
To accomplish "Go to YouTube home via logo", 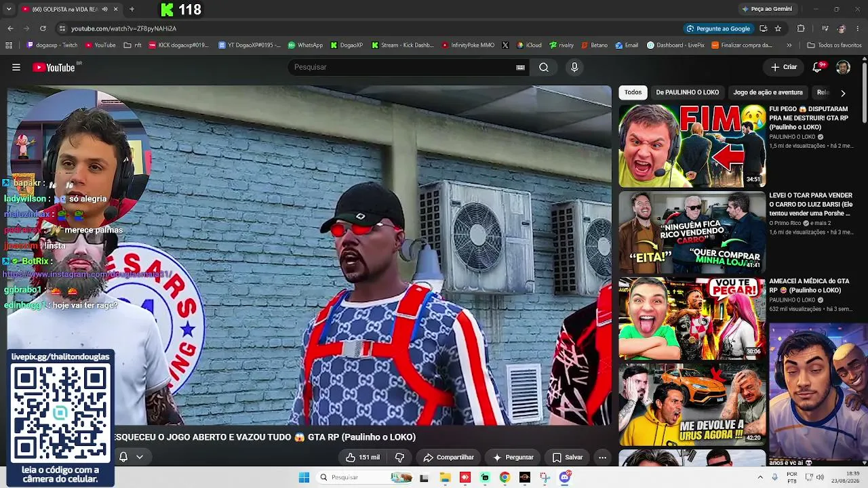I will 54,67.
